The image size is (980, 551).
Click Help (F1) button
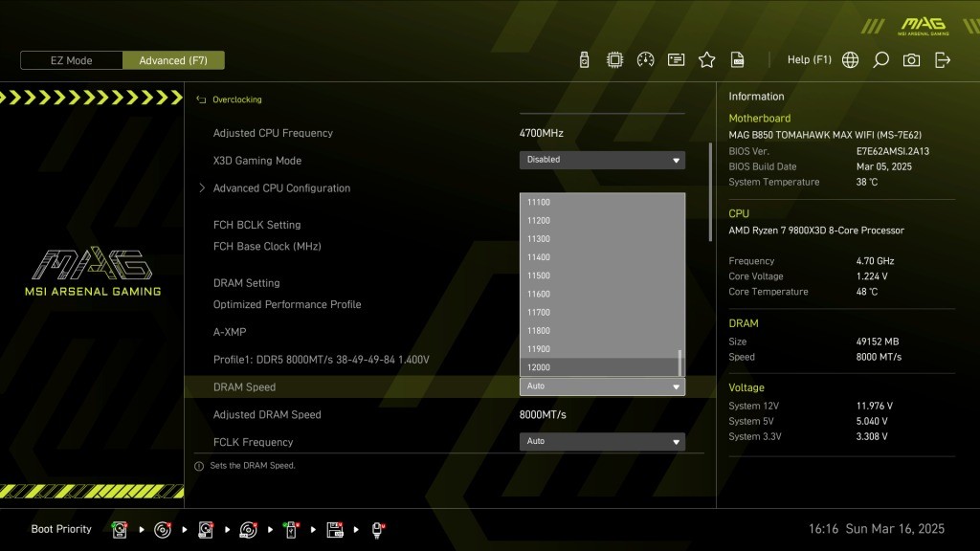tap(809, 60)
